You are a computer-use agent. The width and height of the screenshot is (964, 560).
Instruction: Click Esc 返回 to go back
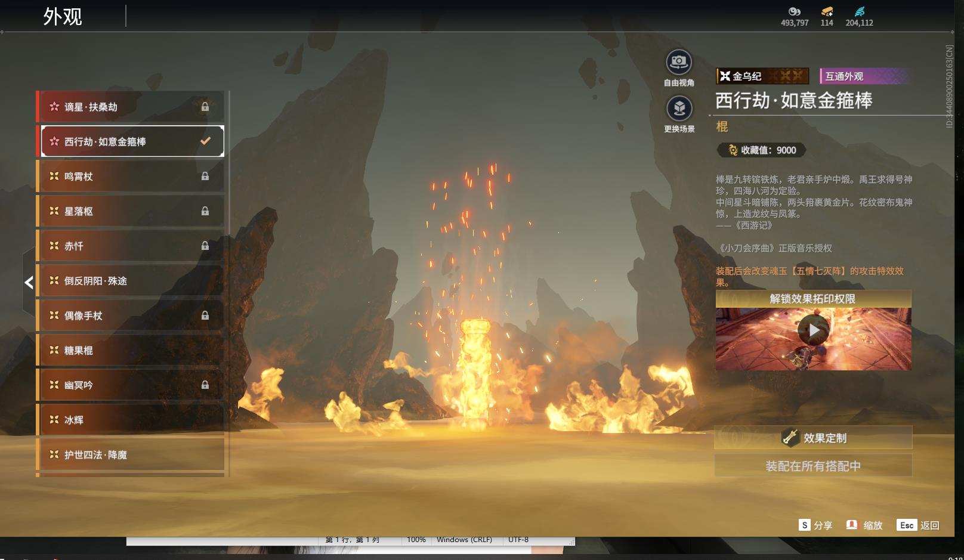tap(918, 525)
